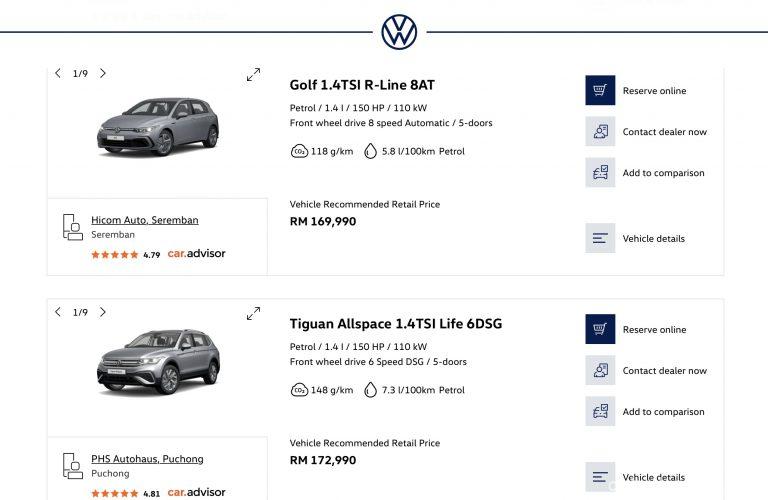The width and height of the screenshot is (768, 500).
Task: Click Reserve online cart icon for Golf
Action: pos(600,90)
